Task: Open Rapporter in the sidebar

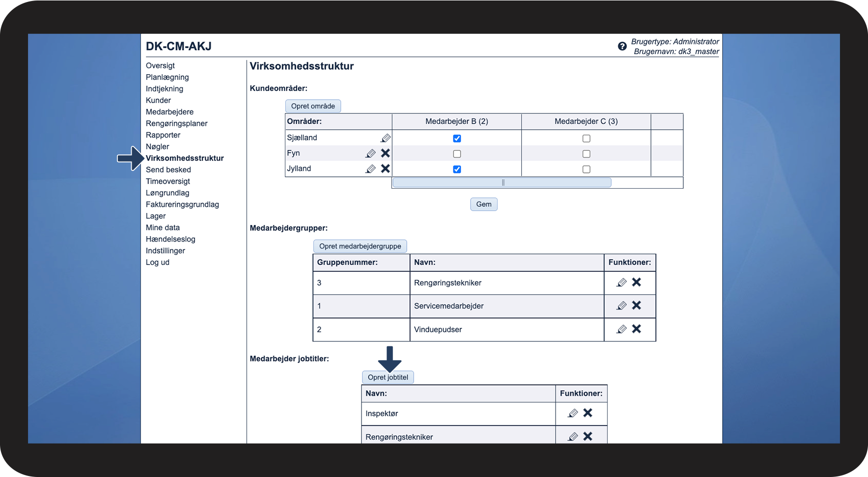Action: click(163, 135)
